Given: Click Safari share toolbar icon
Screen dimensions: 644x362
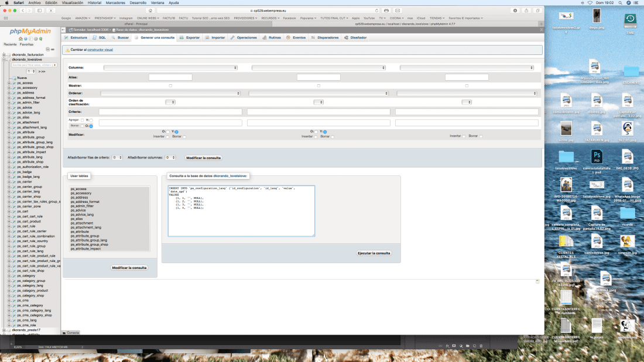Looking at the screenshot, I should pyautogui.click(x=526, y=11).
